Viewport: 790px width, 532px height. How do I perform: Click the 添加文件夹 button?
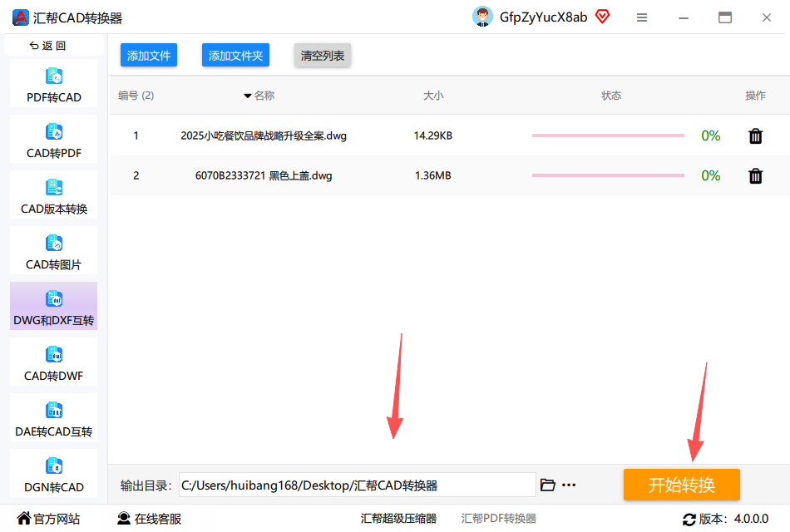pyautogui.click(x=236, y=55)
